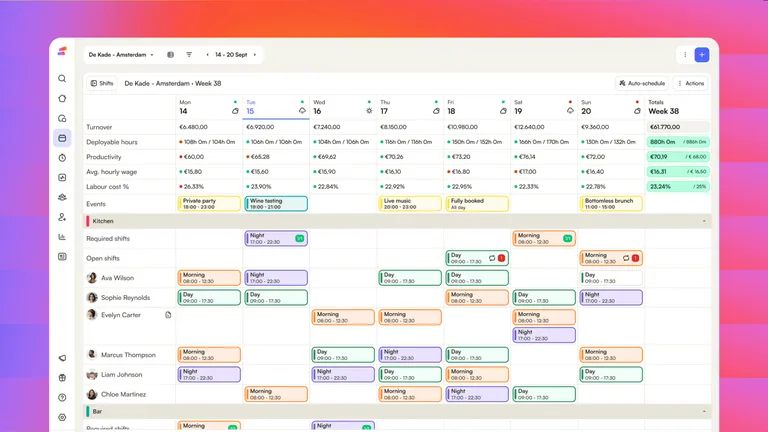
Task: Open the filter icon in top bar
Action: [189, 55]
